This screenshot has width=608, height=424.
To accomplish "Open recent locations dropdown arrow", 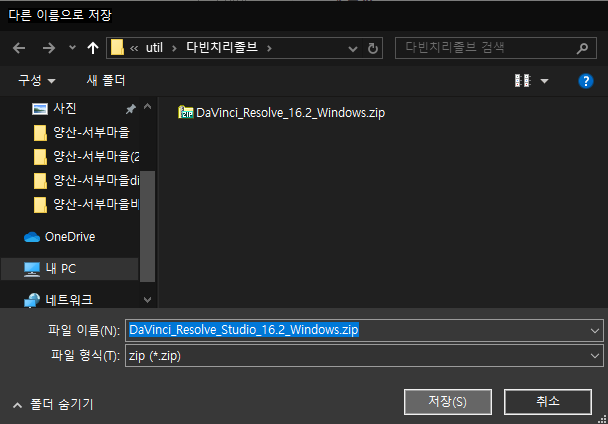I will (72, 48).
